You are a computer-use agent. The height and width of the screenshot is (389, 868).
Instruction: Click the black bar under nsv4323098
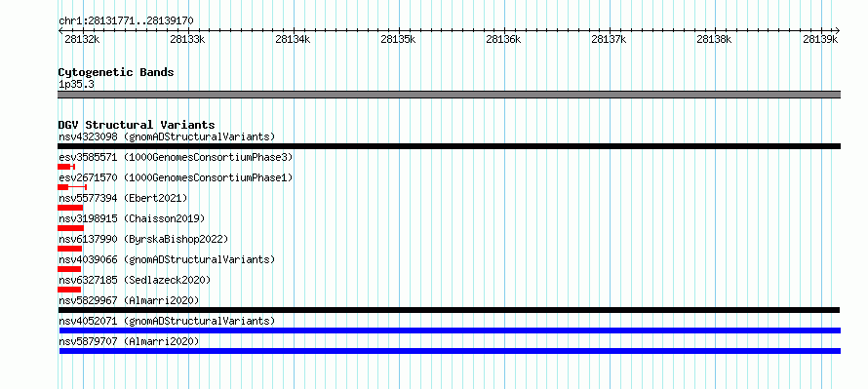[449, 146]
